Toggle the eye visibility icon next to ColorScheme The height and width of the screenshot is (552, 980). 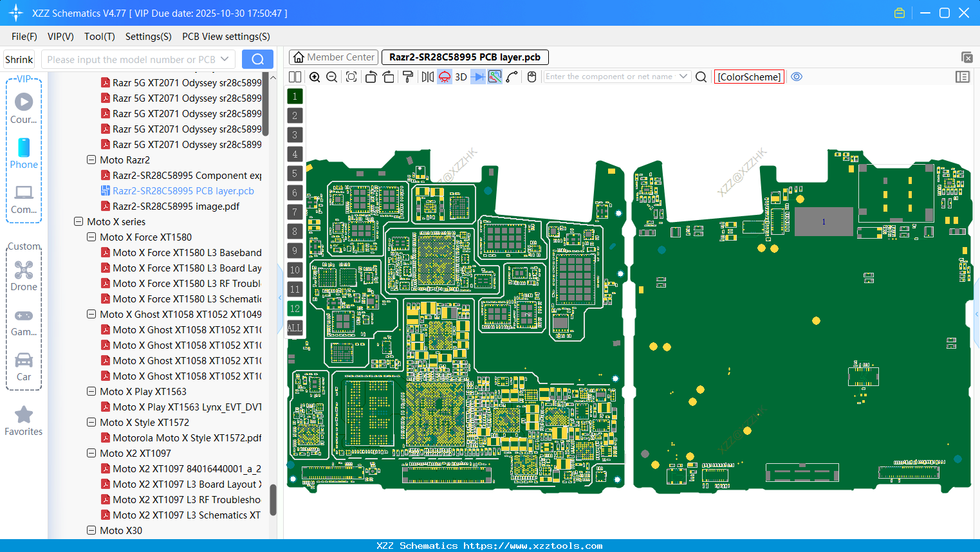(797, 77)
